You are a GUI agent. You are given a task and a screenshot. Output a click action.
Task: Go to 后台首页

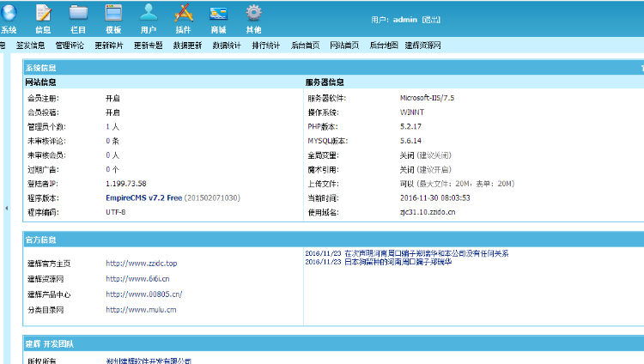[x=305, y=45]
